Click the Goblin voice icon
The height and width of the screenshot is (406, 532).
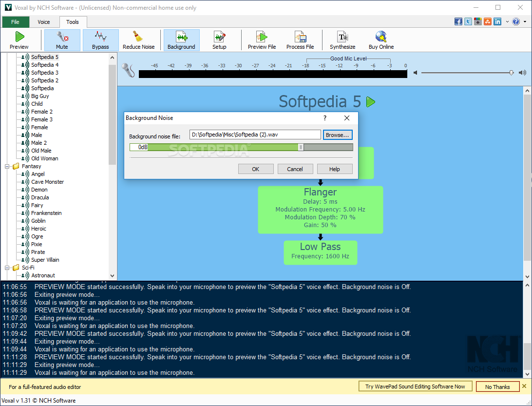point(25,221)
